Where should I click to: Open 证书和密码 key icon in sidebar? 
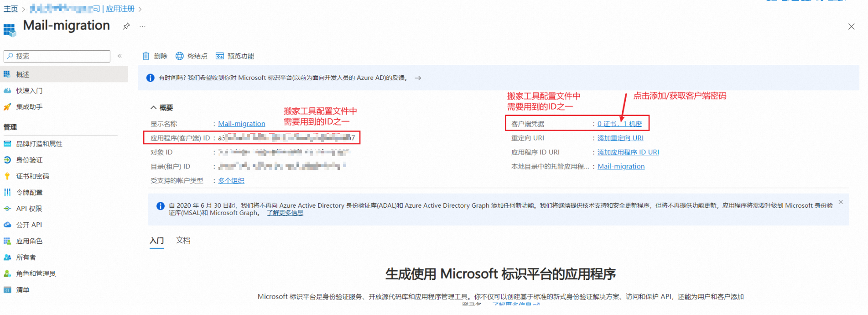tap(7, 176)
